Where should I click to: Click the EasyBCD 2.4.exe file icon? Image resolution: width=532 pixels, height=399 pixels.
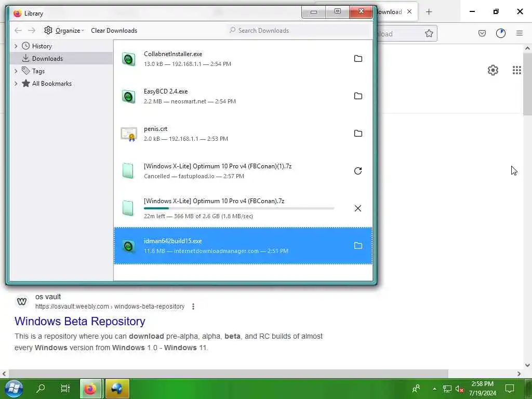(x=129, y=96)
